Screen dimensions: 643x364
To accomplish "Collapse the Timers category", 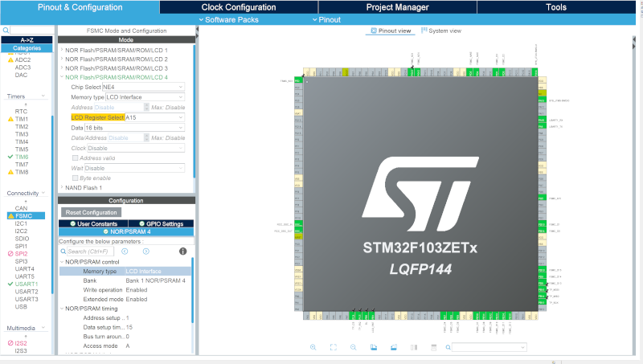I will (x=43, y=96).
